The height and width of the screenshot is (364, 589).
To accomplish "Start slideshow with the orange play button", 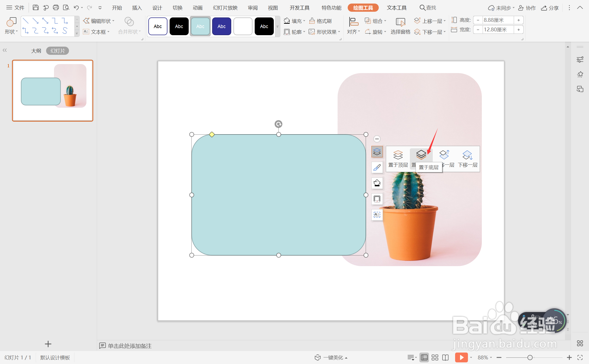I will 461,357.
